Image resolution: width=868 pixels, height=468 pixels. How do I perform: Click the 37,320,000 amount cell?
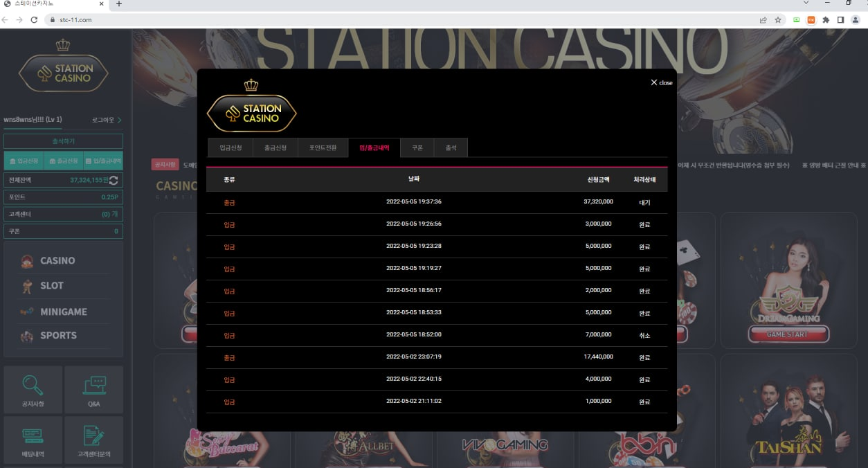[597, 202]
